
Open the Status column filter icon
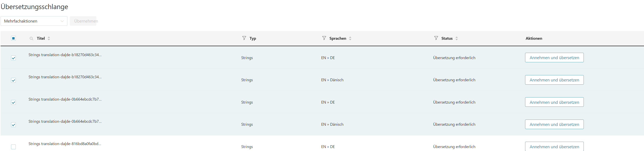coord(436,38)
